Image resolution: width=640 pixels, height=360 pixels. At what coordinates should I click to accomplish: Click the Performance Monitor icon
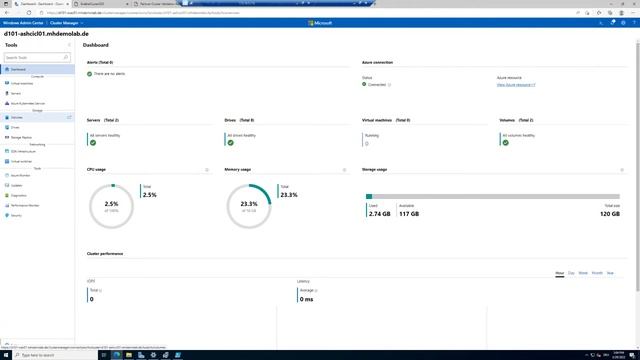(7, 205)
